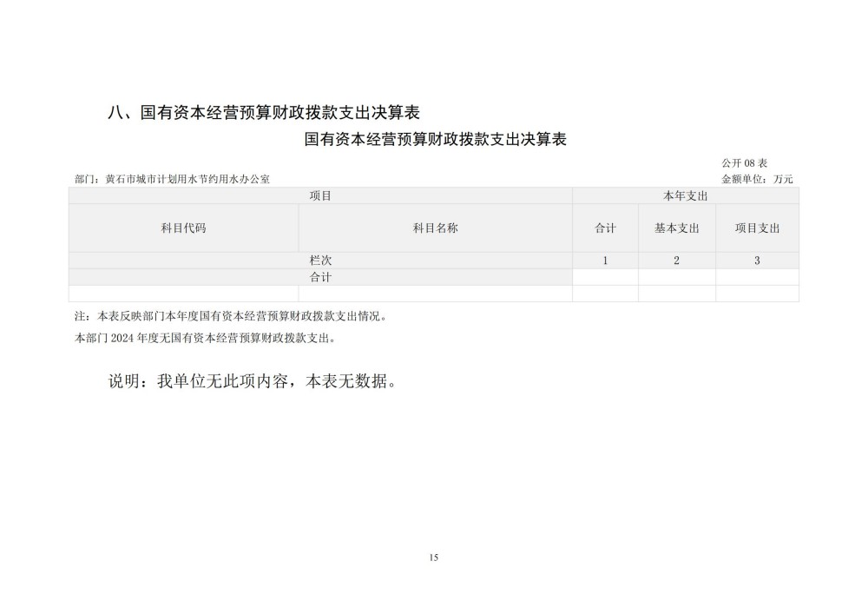Viewport: 868px width, 614px height.
Task: Select the 本年支出 header cell
Action: point(685,196)
